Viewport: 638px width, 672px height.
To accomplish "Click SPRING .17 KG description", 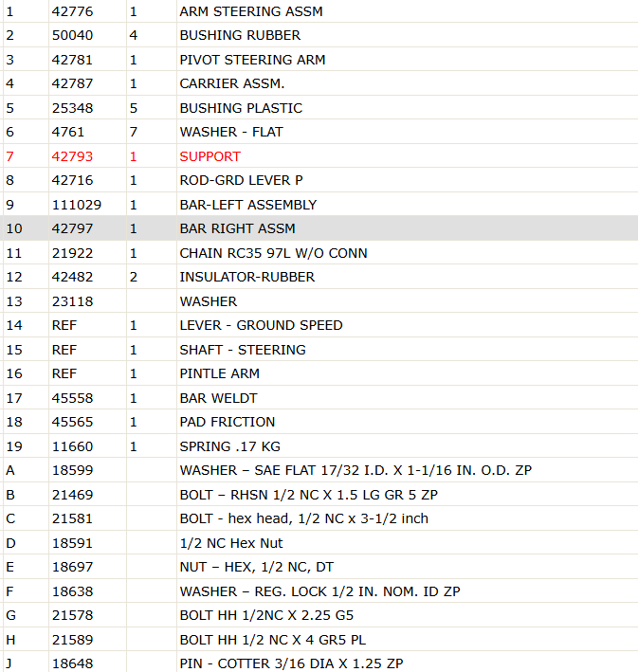I will 229,446.
